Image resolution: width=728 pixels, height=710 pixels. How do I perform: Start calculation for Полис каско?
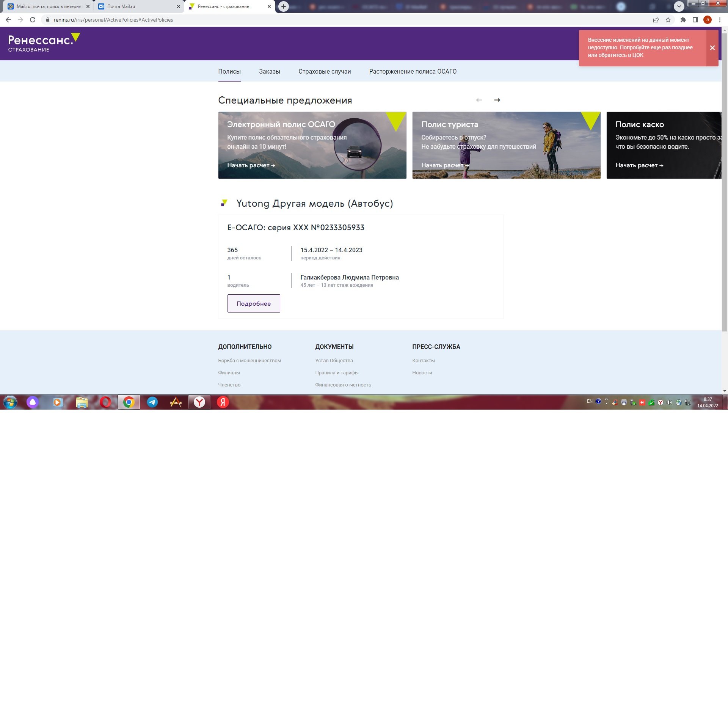pyautogui.click(x=639, y=165)
